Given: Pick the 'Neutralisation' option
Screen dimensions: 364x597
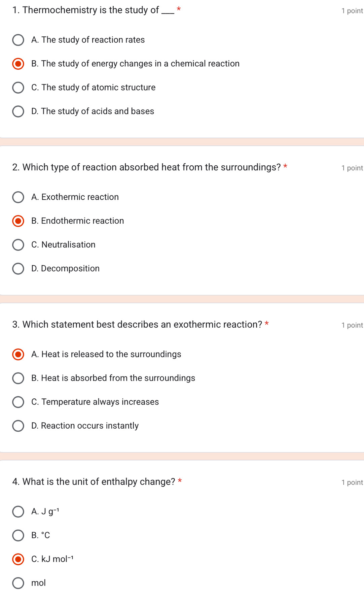Looking at the screenshot, I should [18, 245].
